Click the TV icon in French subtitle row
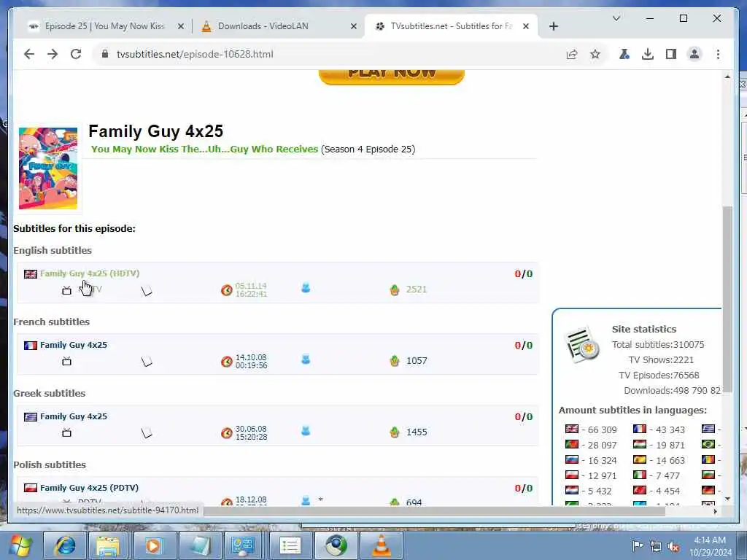The width and height of the screenshot is (747, 560). point(66,362)
